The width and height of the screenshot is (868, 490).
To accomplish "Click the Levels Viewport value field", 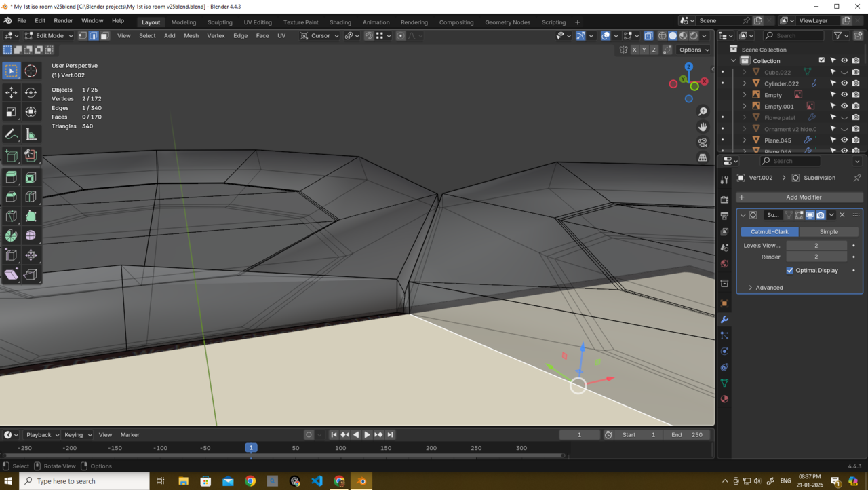I will 816,246.
